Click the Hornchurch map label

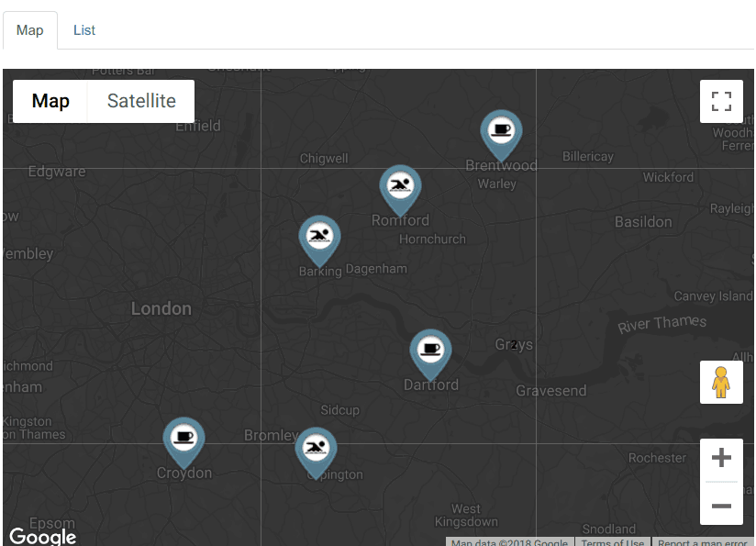point(432,240)
